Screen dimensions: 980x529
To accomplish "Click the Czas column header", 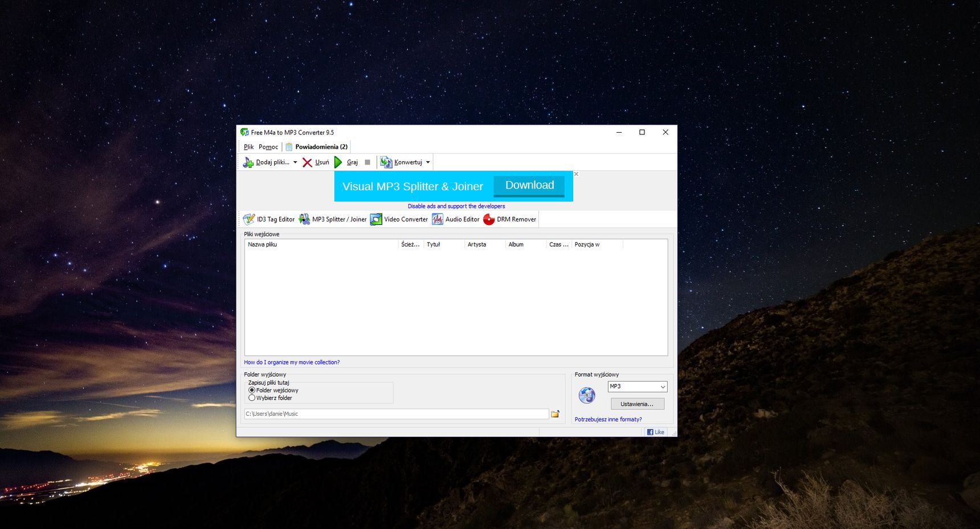I will (x=559, y=244).
